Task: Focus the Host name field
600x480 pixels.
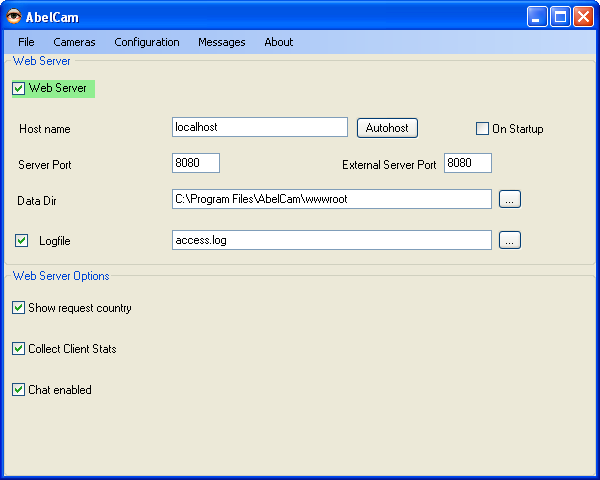Action: click(260, 127)
